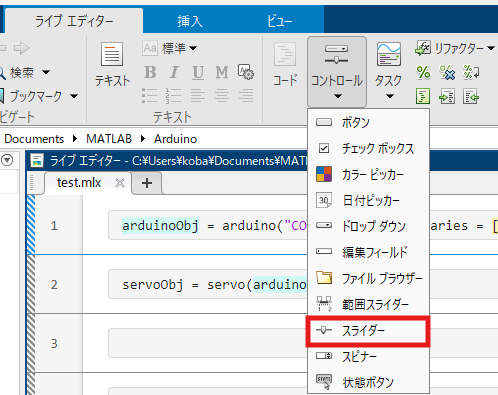
Task: Select the test.mlx document tab
Action: pyautogui.click(x=79, y=183)
